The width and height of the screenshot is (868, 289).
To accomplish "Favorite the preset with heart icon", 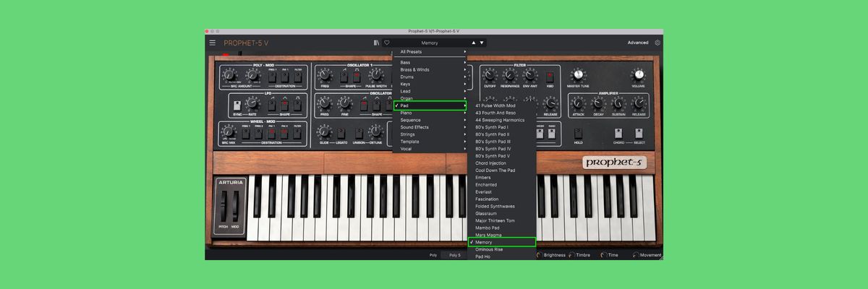I will click(387, 43).
